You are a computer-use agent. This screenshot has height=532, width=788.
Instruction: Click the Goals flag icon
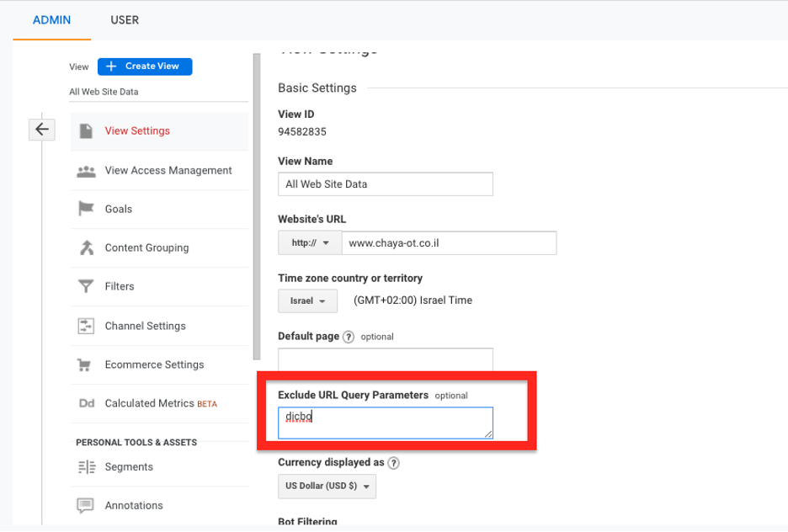click(86, 209)
